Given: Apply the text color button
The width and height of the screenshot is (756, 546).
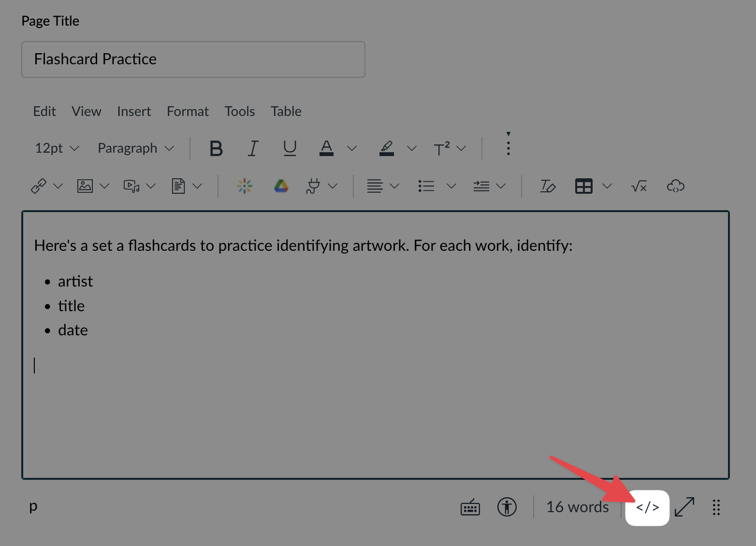Looking at the screenshot, I should 327,148.
